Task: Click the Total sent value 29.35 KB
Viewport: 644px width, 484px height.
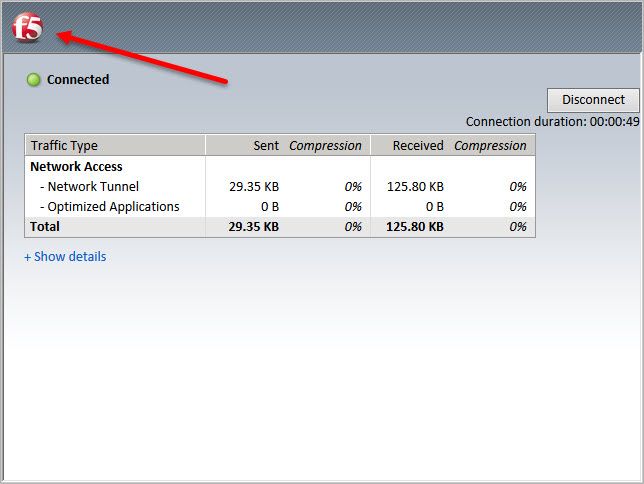Action: pos(254,226)
